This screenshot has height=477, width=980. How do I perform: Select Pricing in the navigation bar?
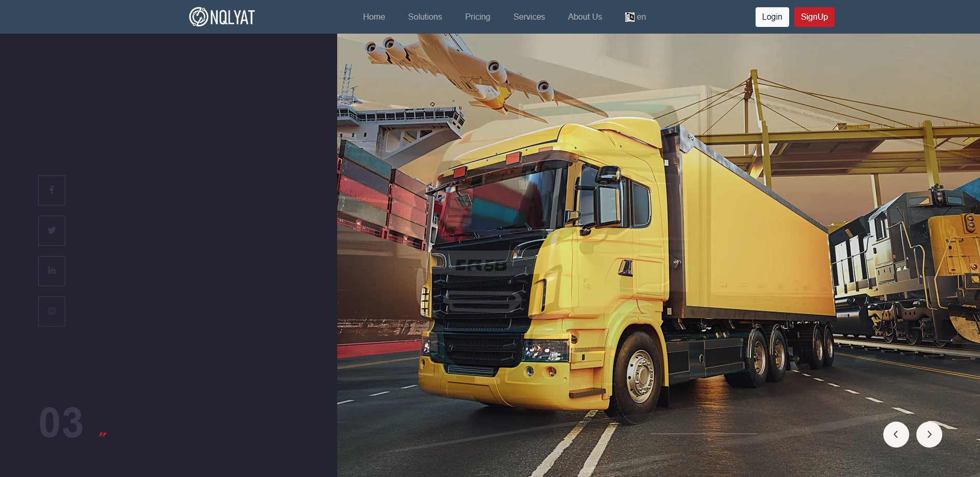(x=477, y=17)
